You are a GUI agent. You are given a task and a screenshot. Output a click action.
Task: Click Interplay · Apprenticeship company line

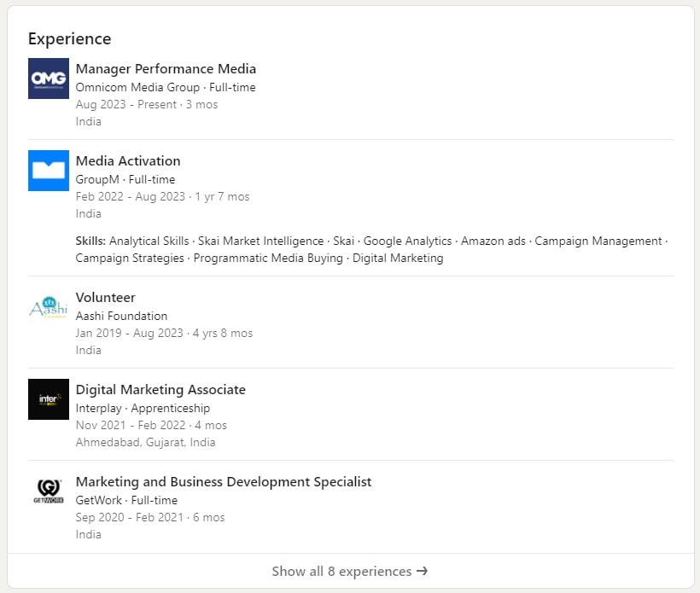click(143, 408)
